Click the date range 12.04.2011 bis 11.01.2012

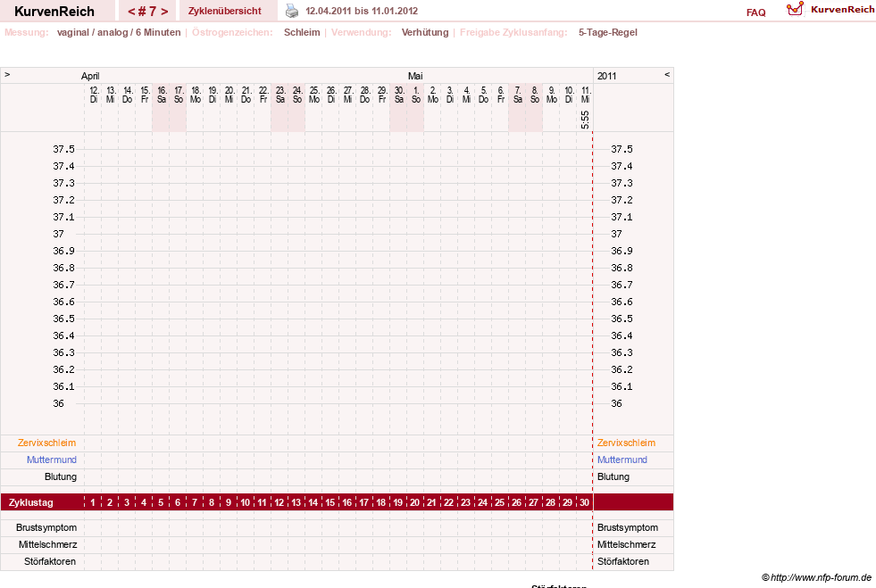click(362, 11)
